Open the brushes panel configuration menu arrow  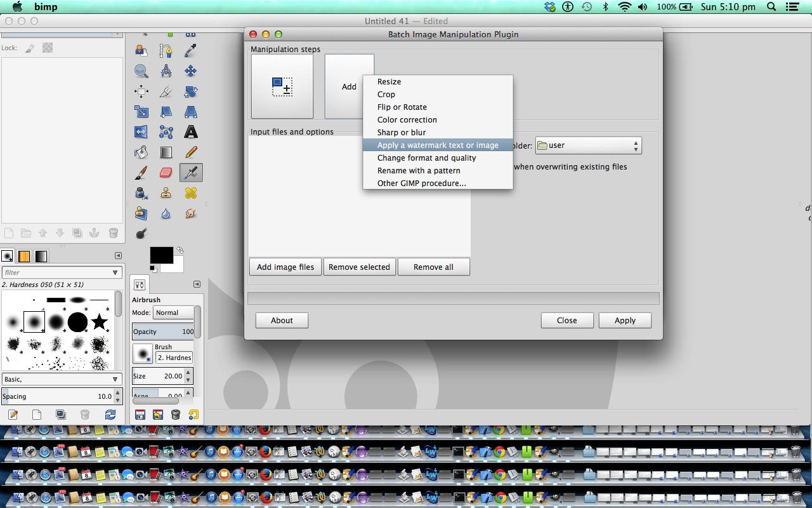(x=118, y=255)
